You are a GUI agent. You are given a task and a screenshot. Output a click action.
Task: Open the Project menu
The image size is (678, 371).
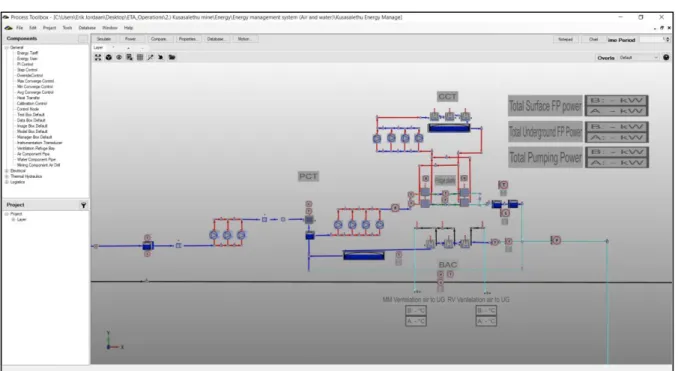[x=49, y=28]
